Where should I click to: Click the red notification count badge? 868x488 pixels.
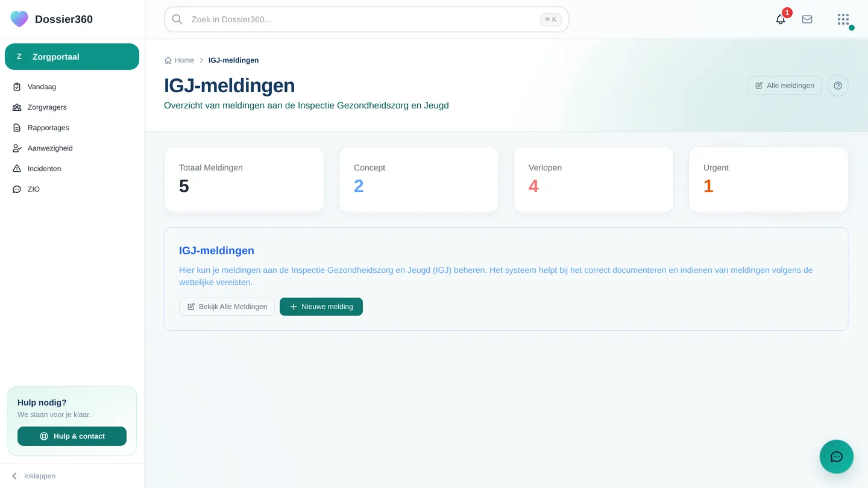pyautogui.click(x=787, y=13)
